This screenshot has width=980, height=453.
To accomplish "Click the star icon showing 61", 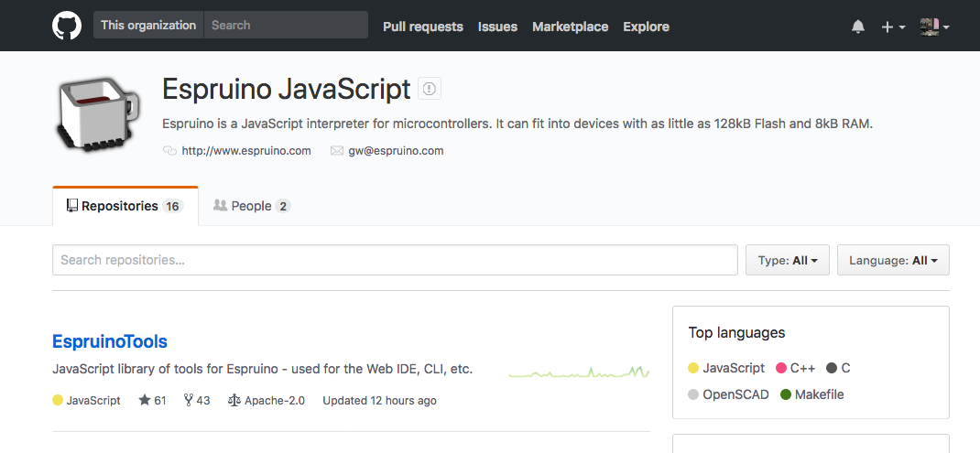I will [x=145, y=400].
